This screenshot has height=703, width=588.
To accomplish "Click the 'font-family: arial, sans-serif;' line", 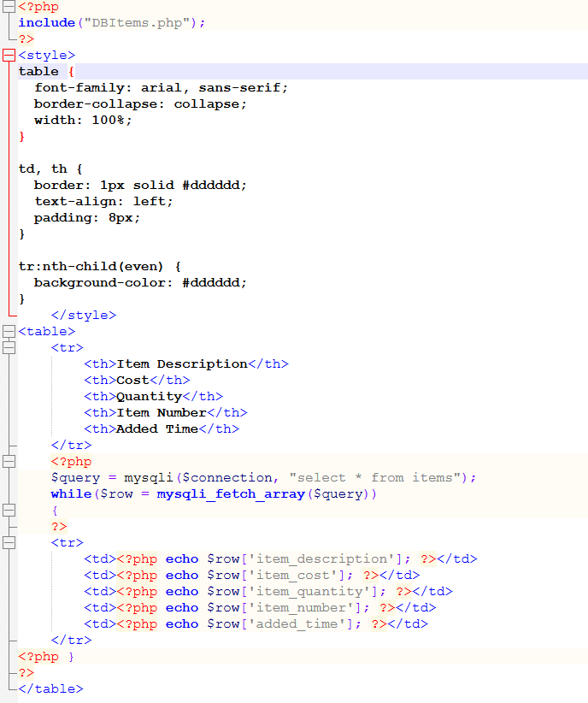I will (161, 88).
